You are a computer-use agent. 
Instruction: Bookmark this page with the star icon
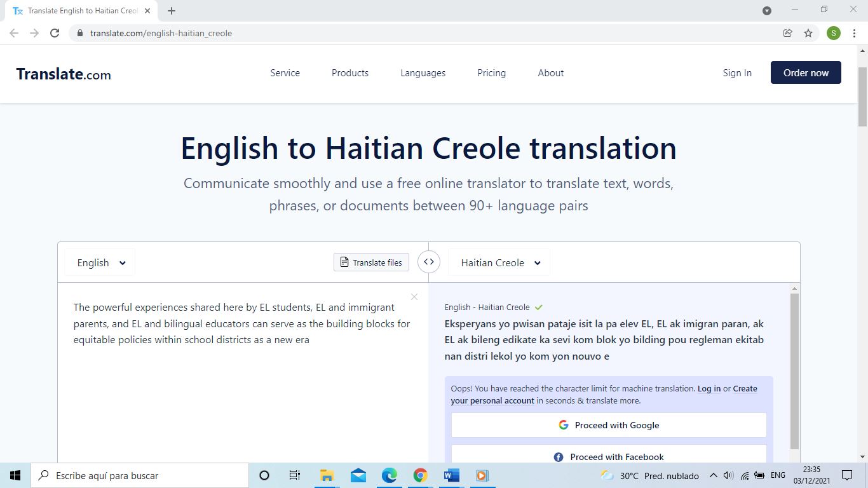coord(808,33)
